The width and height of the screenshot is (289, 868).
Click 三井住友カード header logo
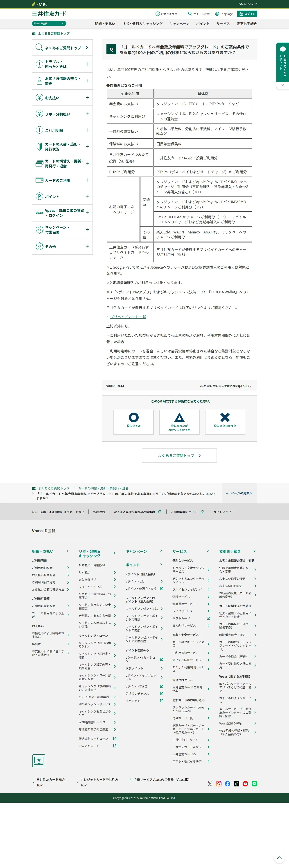(49, 14)
